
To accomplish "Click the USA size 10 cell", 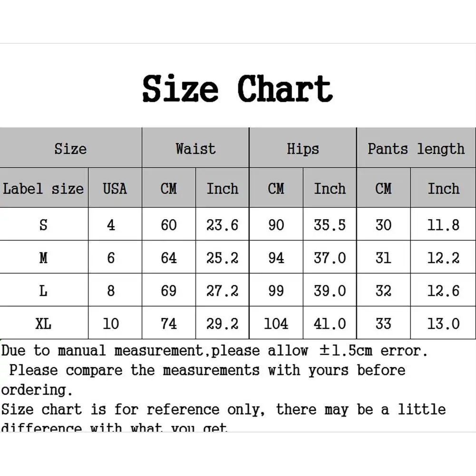I will coord(111,323).
